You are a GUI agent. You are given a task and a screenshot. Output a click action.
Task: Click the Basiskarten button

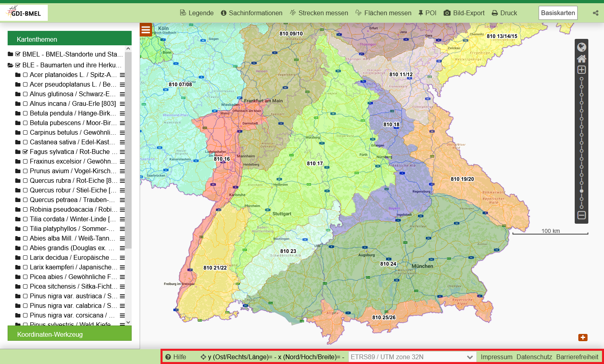[x=558, y=13]
